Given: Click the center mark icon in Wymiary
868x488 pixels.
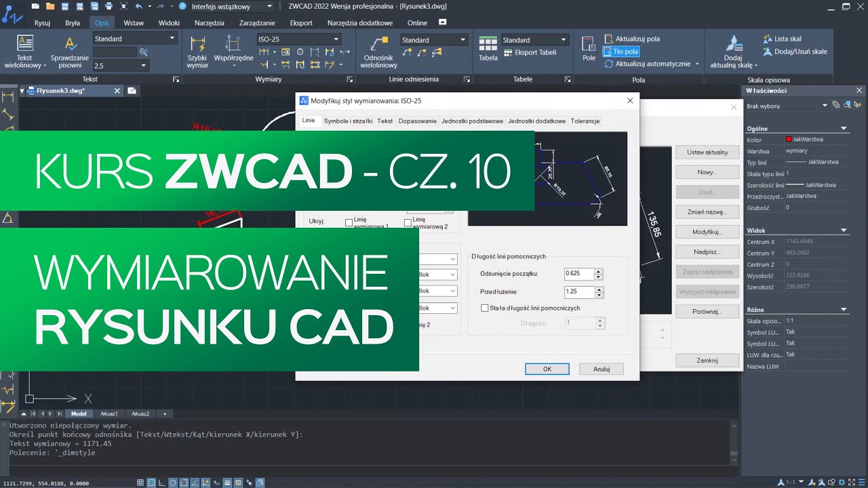Looking at the screenshot, I should pos(300,52).
